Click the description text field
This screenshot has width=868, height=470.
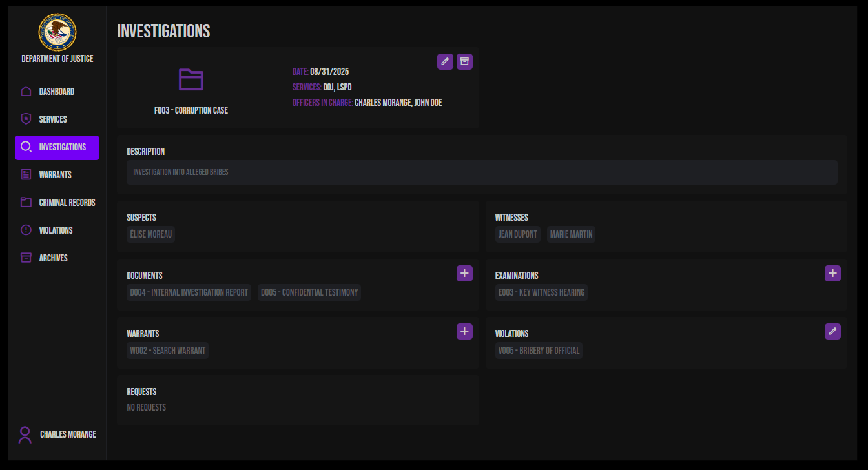[482, 172]
